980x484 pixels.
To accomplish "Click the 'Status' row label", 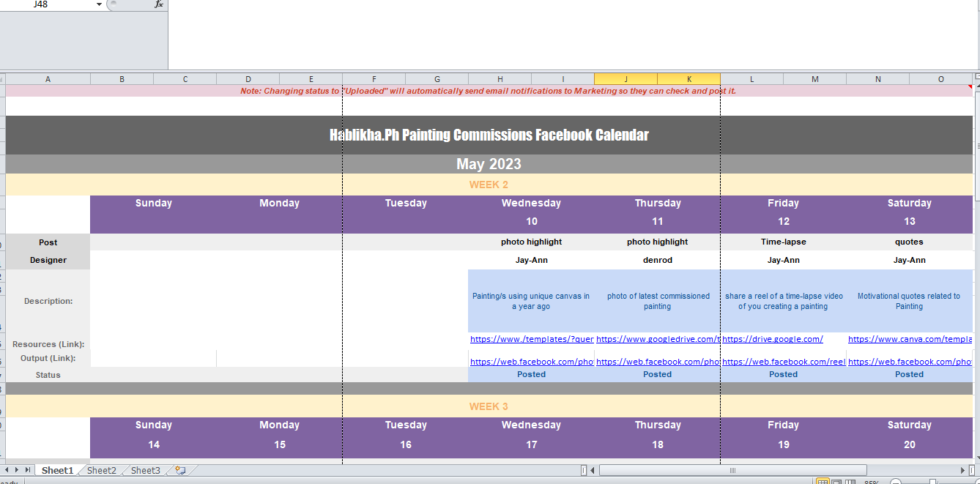I will click(x=48, y=375).
